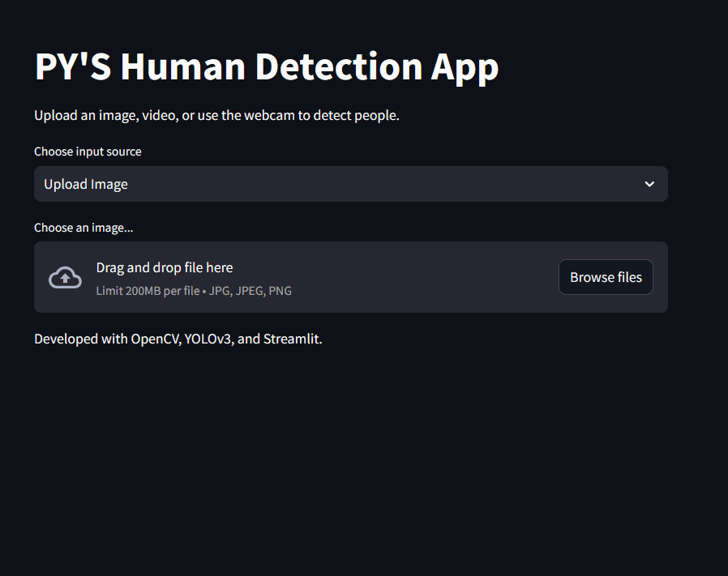This screenshot has height=576, width=728.
Task: Open the Upload Image select box
Action: 350,184
